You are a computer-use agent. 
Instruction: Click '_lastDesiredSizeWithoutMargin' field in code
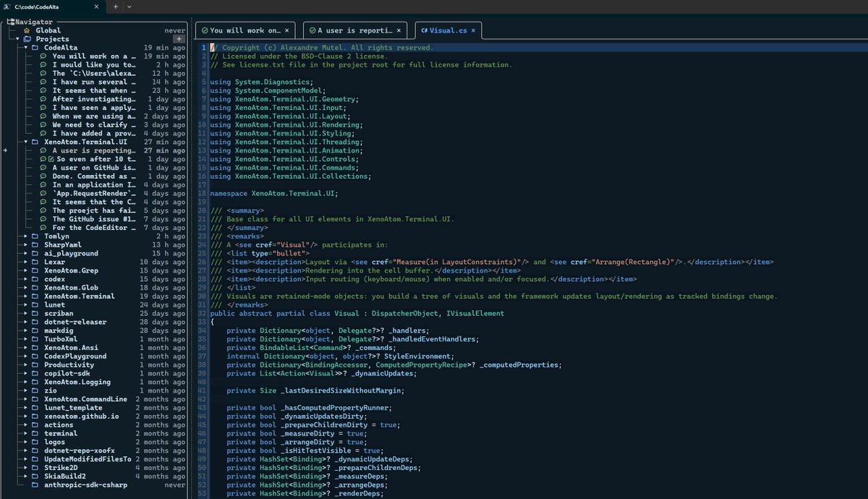(x=340, y=391)
